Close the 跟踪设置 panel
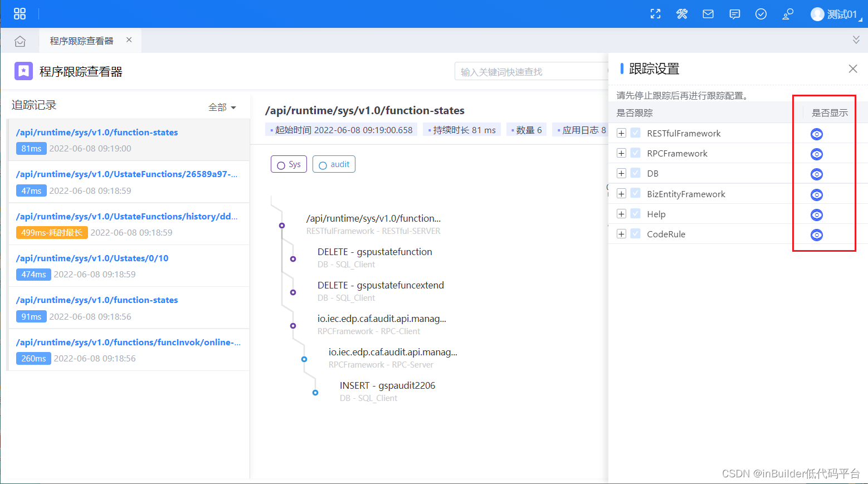This screenshot has height=484, width=868. pyautogui.click(x=853, y=69)
